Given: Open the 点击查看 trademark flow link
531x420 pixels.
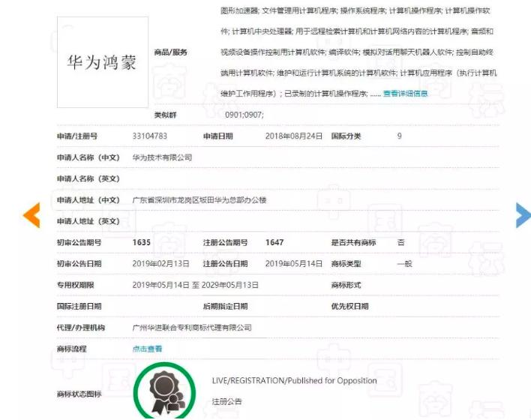Looking at the screenshot, I should pos(147,349).
